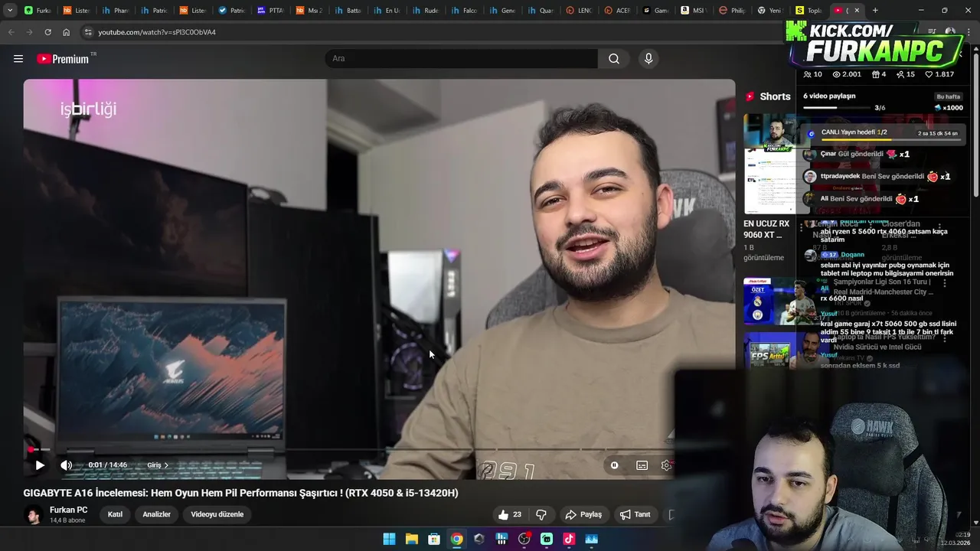The height and width of the screenshot is (551, 980).
Task: Switch to the ACER browser tab
Action: (619, 10)
